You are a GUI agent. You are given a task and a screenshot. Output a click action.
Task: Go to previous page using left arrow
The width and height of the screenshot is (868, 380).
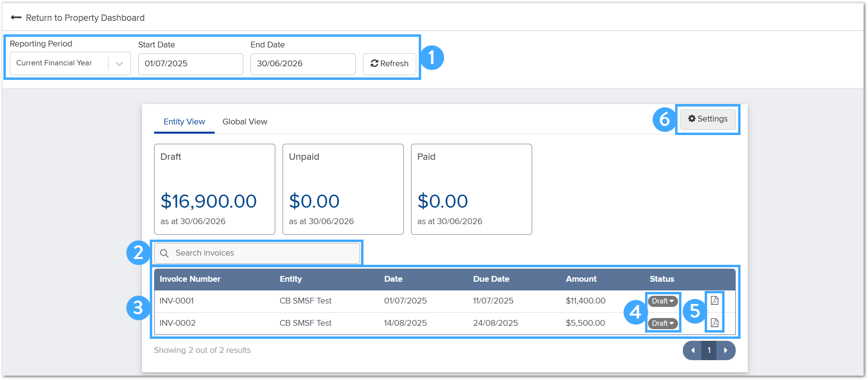click(693, 350)
